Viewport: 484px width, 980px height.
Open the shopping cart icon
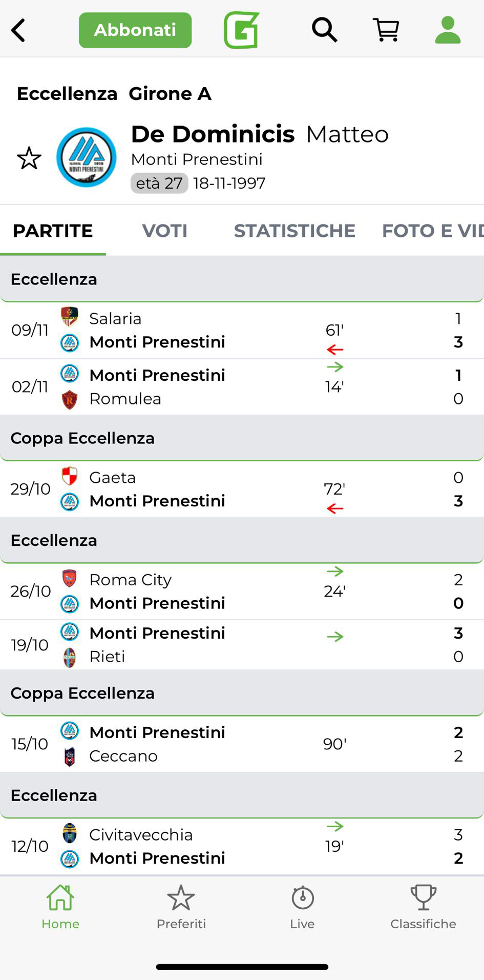point(386,30)
